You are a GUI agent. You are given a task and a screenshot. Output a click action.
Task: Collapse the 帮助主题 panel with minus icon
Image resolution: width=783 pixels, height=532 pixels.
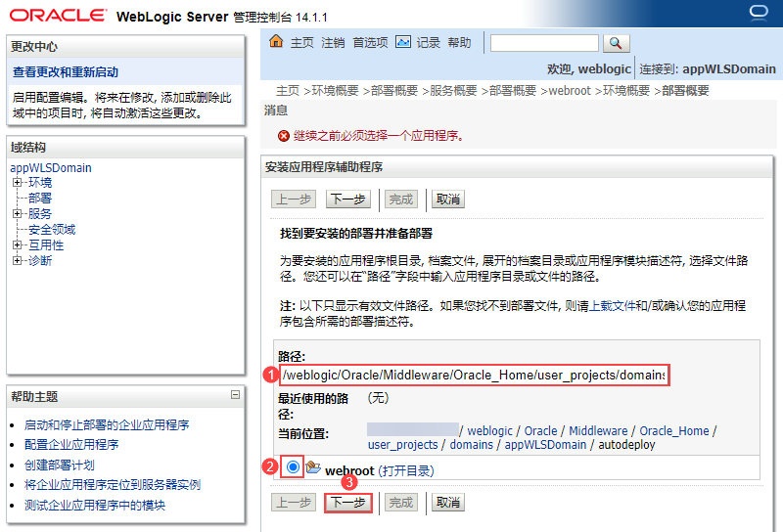235,395
